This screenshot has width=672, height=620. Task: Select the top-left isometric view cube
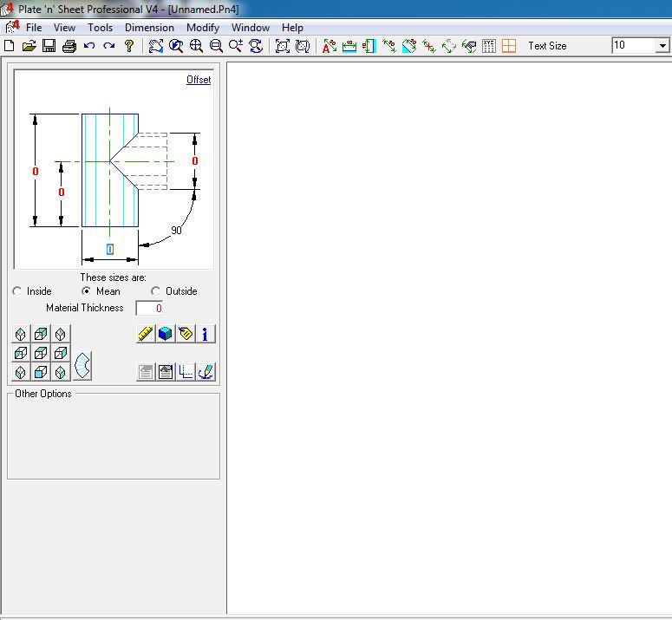click(x=21, y=334)
